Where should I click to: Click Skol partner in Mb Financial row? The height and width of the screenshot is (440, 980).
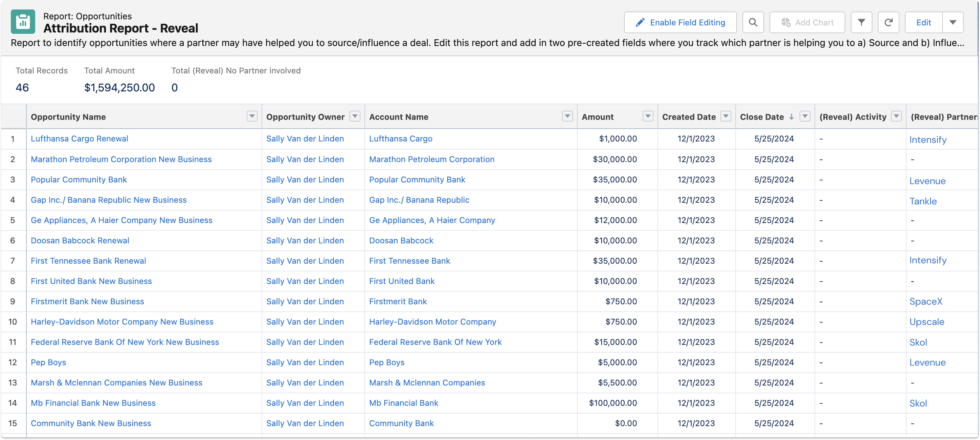(x=918, y=403)
